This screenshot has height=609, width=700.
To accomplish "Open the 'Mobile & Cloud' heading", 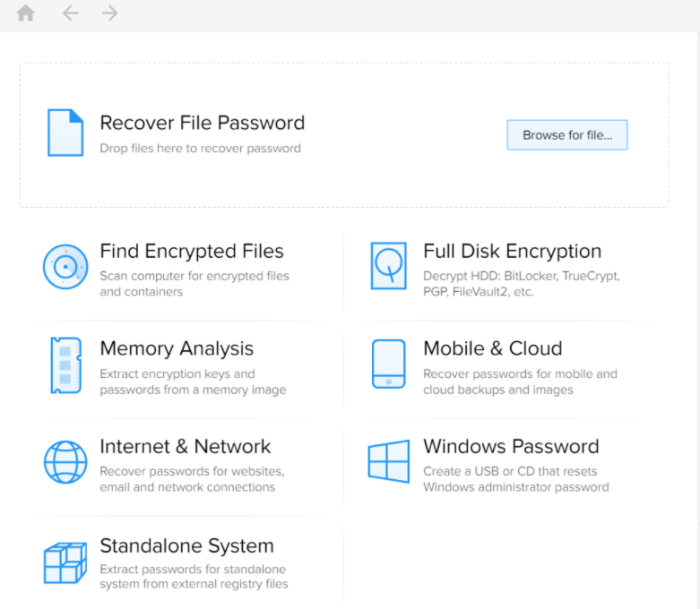I will pyautogui.click(x=492, y=349).
